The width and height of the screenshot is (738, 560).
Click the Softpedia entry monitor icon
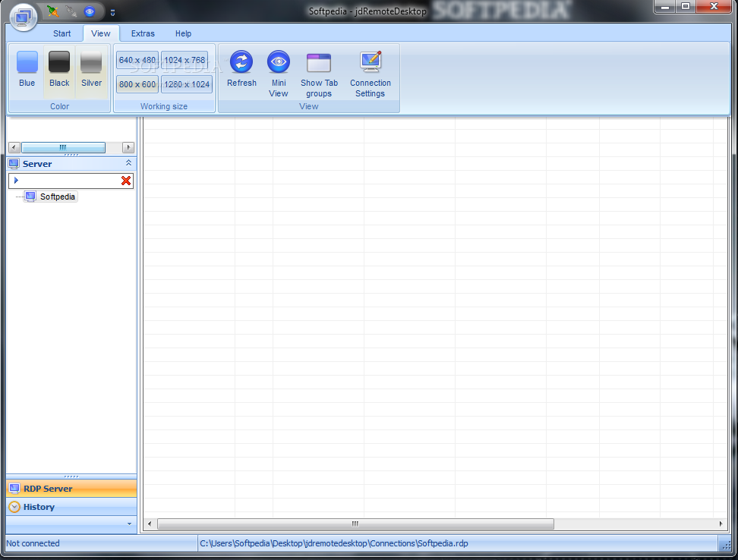point(30,197)
